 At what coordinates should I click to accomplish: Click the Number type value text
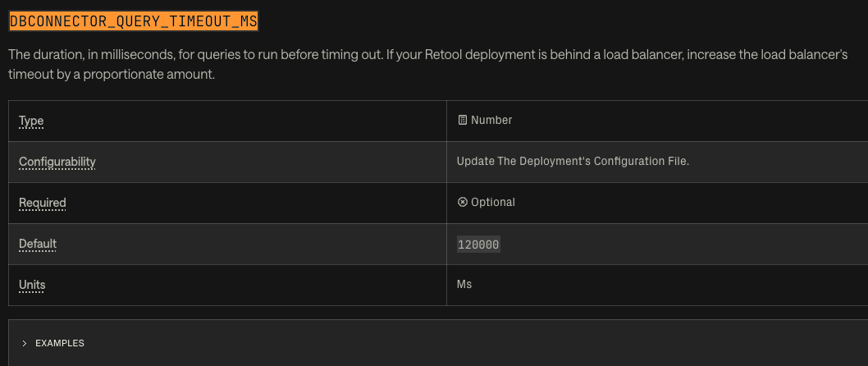(491, 121)
